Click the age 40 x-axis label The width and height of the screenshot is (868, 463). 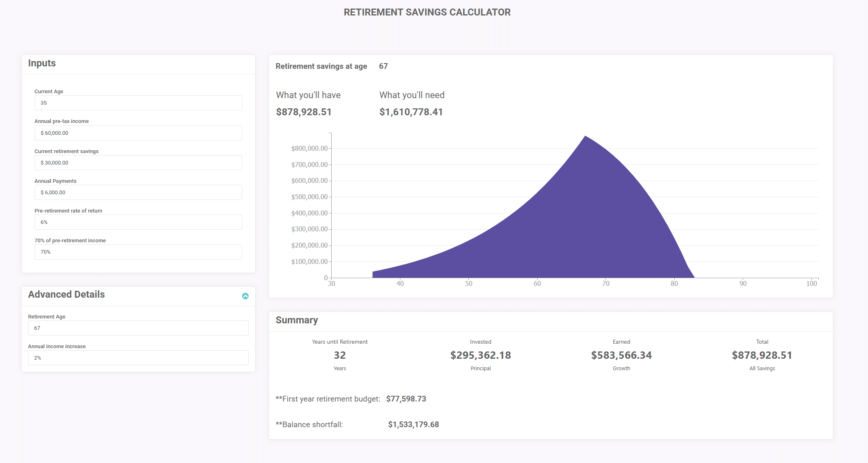click(x=400, y=283)
